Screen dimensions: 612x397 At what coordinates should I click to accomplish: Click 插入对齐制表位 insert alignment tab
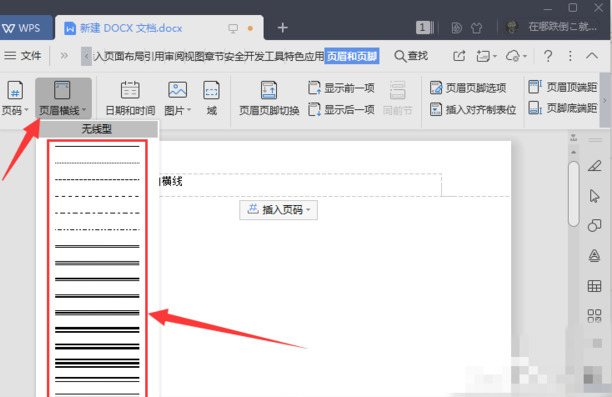(x=473, y=109)
